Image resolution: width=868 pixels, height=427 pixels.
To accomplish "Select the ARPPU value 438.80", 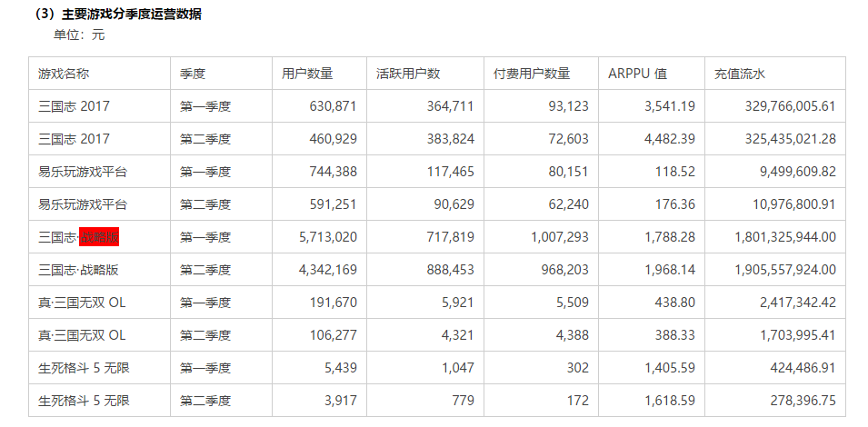I will [x=677, y=303].
